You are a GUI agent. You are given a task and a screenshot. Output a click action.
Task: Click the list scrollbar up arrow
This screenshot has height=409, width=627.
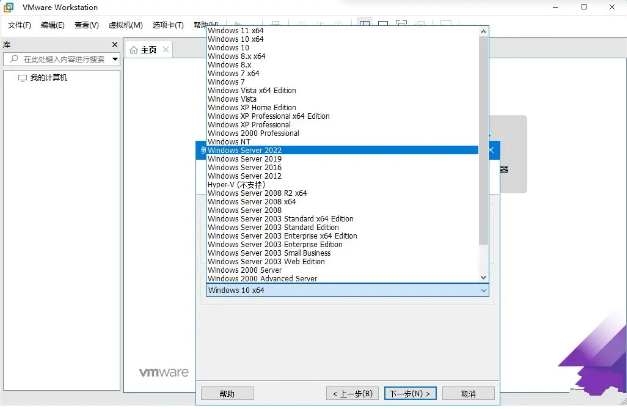click(483, 31)
